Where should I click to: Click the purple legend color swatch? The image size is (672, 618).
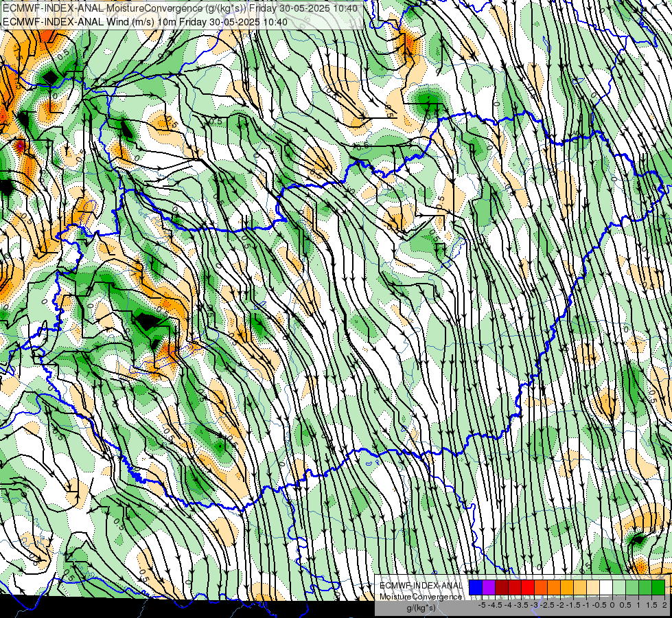coord(489,587)
